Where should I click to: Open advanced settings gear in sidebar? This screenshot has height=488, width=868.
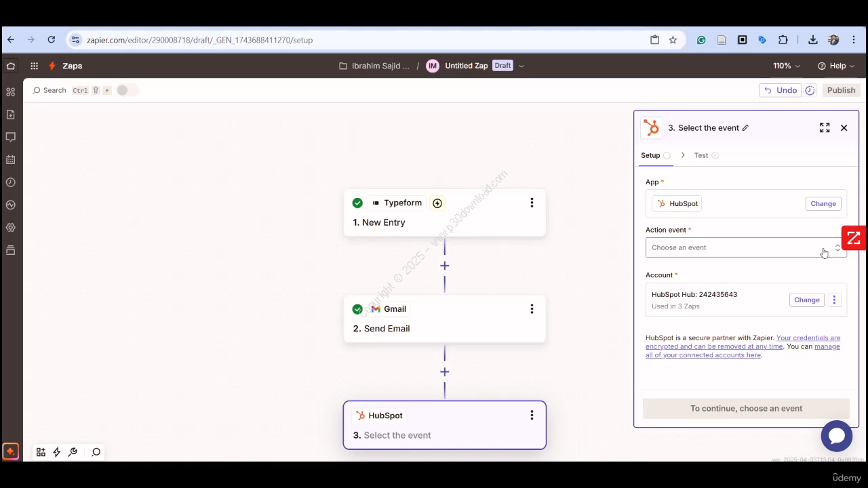tap(11, 228)
